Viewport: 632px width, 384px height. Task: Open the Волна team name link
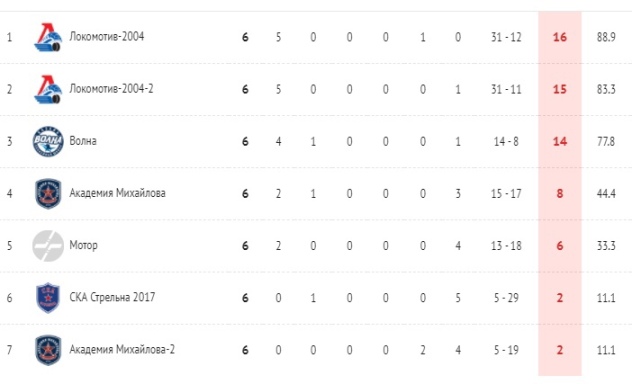83,141
